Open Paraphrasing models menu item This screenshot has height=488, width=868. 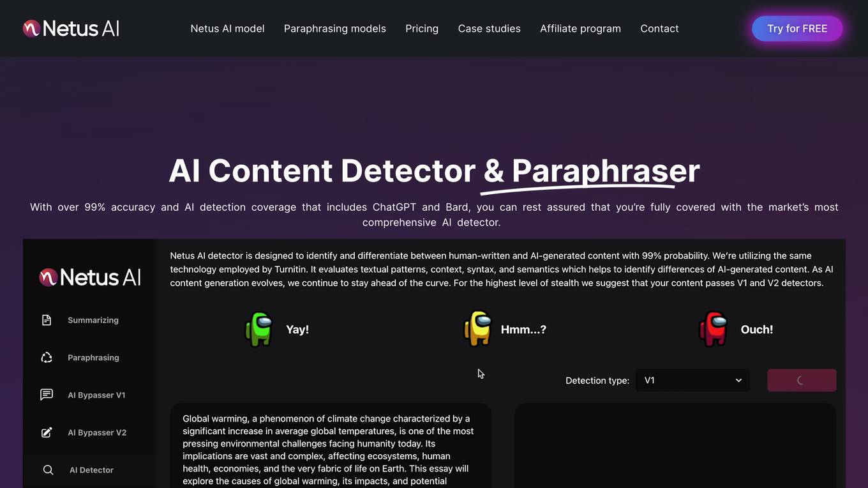click(334, 29)
